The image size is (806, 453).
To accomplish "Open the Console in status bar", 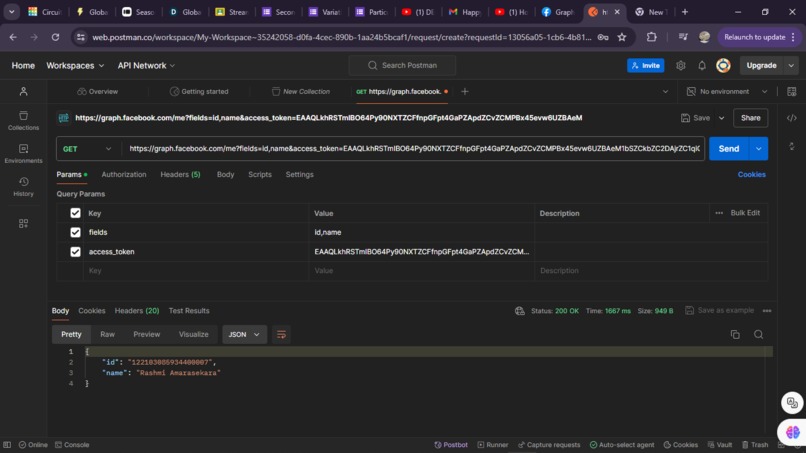I will (x=72, y=445).
